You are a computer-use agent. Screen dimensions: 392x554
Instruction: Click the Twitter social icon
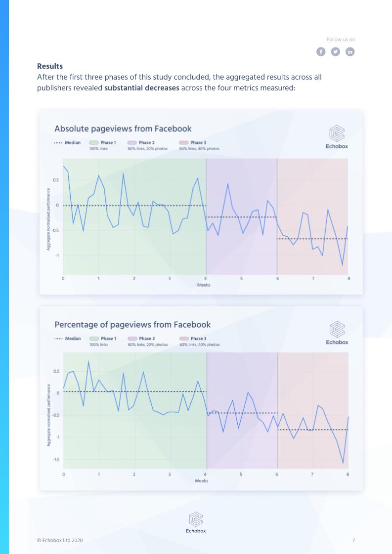336,51
